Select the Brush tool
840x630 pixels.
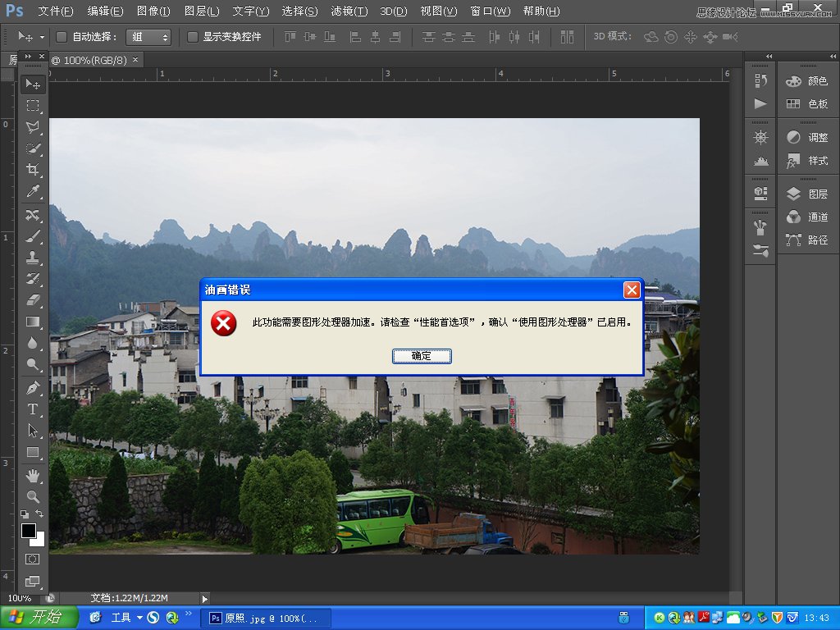point(33,236)
